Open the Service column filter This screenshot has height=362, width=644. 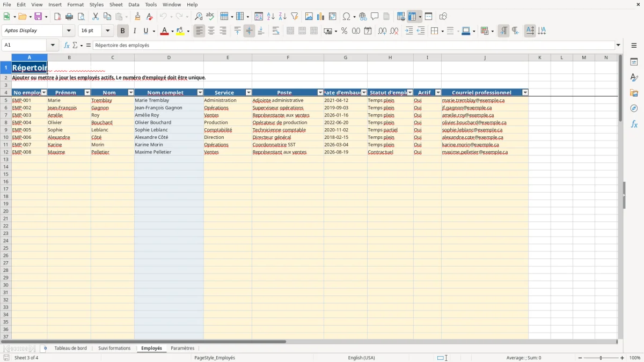248,93
